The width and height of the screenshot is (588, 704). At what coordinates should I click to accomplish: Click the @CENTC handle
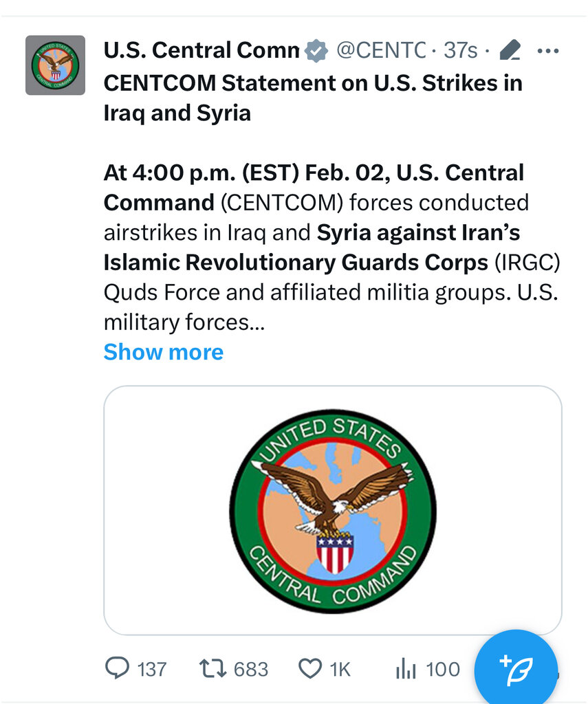381,50
